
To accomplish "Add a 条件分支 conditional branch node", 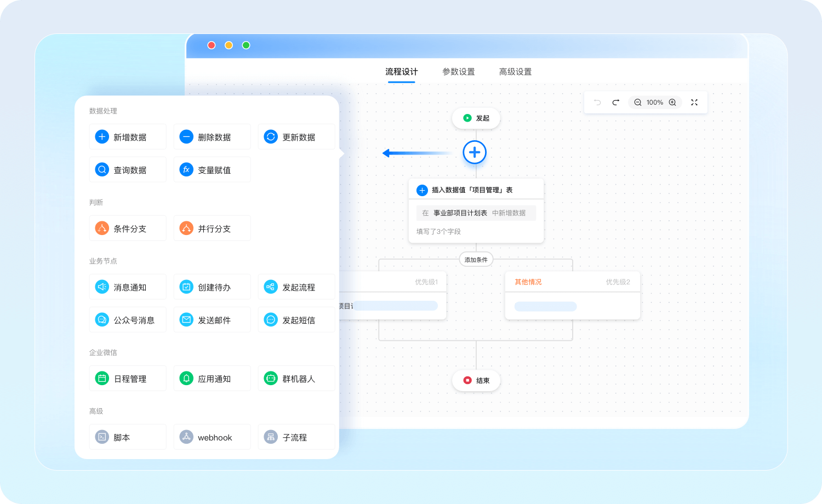I will [x=127, y=228].
